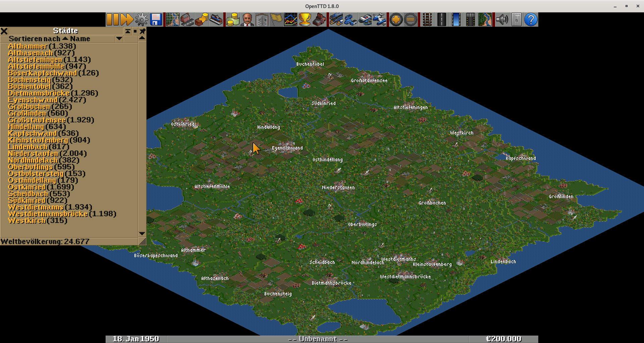Select town Dietmannsbrücke (1.296) in list

[x=53, y=93]
